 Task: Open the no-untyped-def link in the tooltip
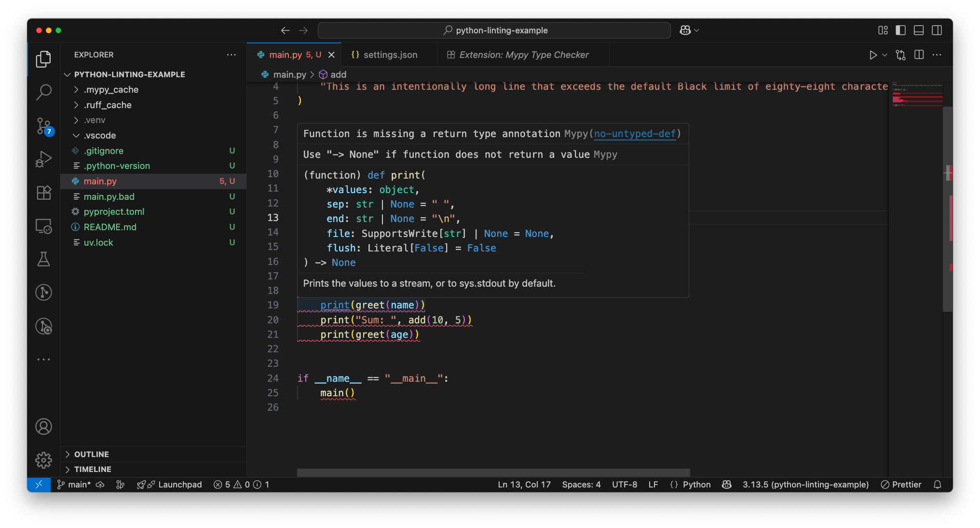(635, 134)
